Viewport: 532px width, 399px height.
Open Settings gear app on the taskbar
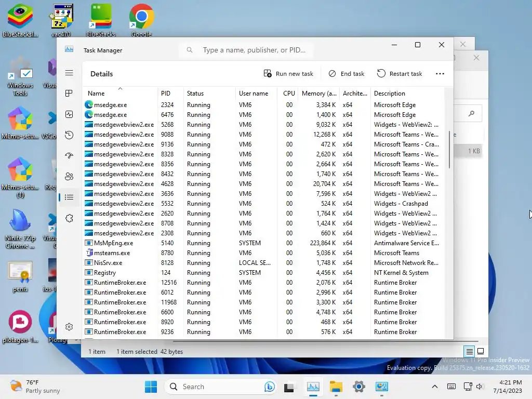click(x=358, y=387)
